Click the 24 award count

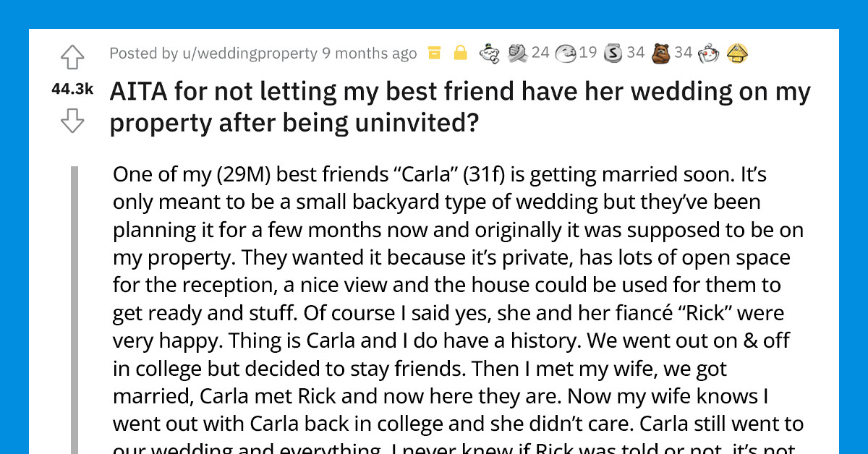(x=539, y=53)
